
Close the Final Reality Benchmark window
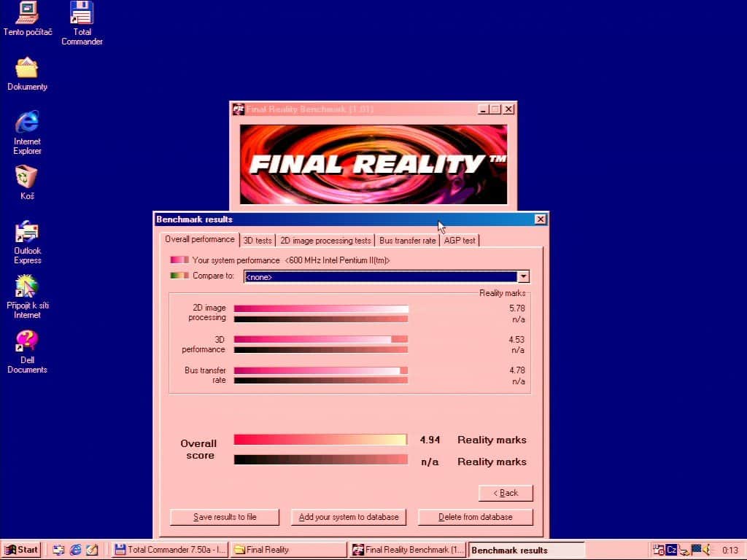[x=508, y=109]
